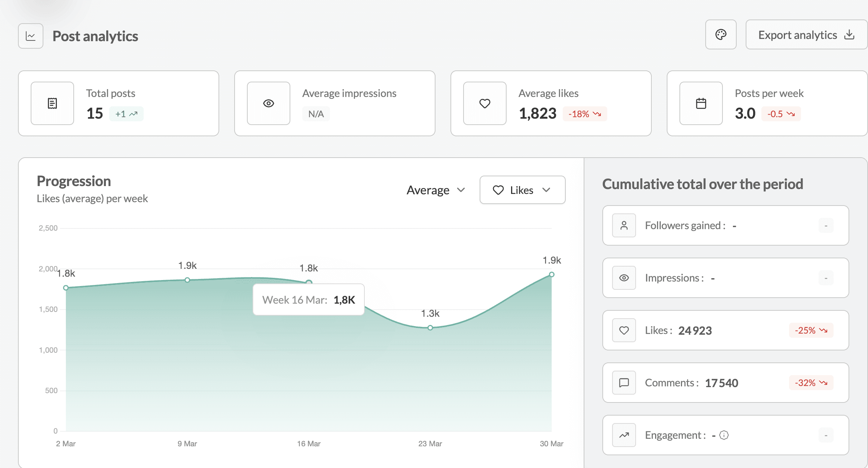Click the 30 Mar data point on chart
The image size is (868, 468).
(551, 274)
